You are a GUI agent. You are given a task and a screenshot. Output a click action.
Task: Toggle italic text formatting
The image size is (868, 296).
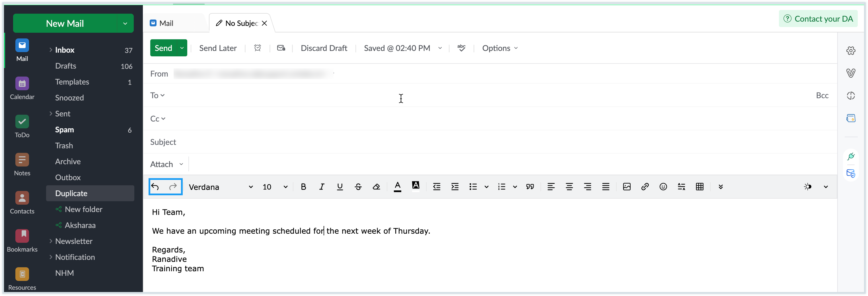322,187
